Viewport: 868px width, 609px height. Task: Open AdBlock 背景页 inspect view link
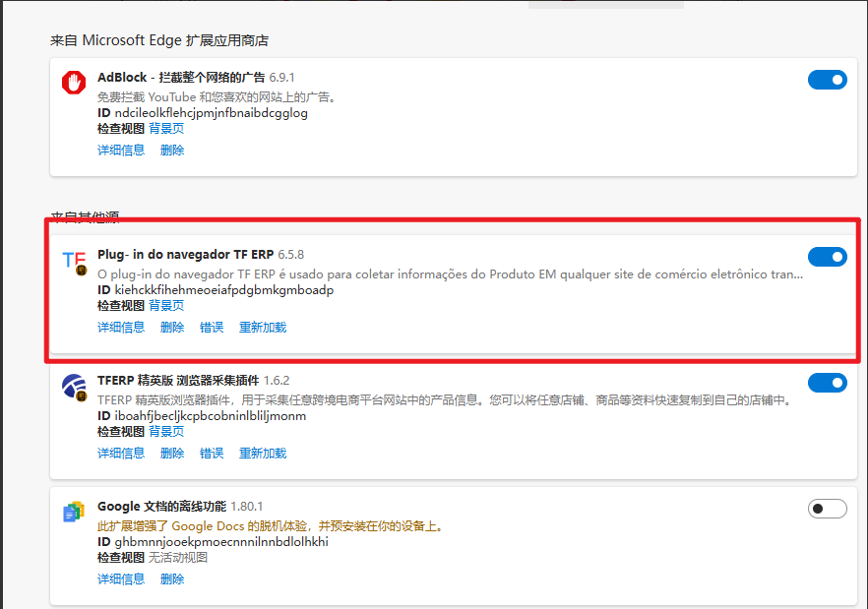tap(166, 129)
